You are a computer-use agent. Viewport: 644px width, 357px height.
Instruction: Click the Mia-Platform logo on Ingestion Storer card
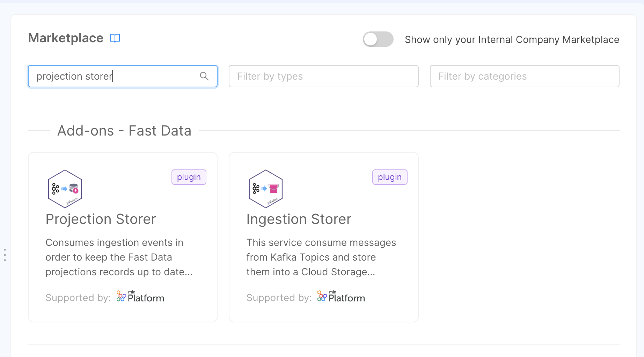341,297
